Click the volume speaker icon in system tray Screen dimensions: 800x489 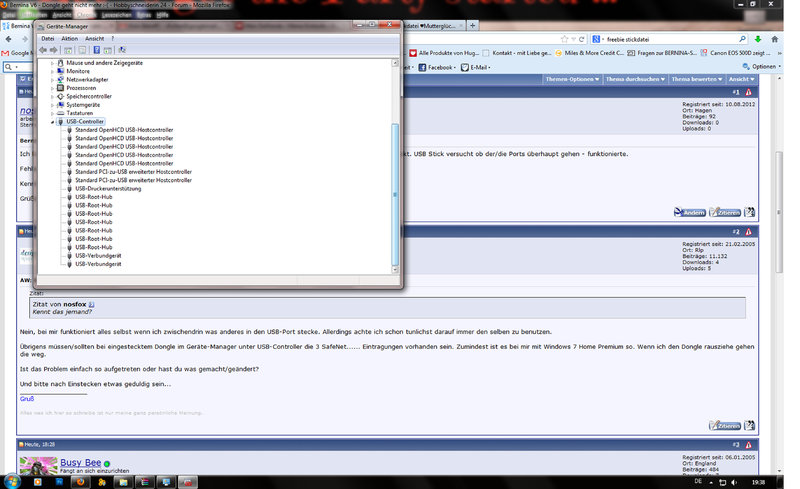click(734, 482)
